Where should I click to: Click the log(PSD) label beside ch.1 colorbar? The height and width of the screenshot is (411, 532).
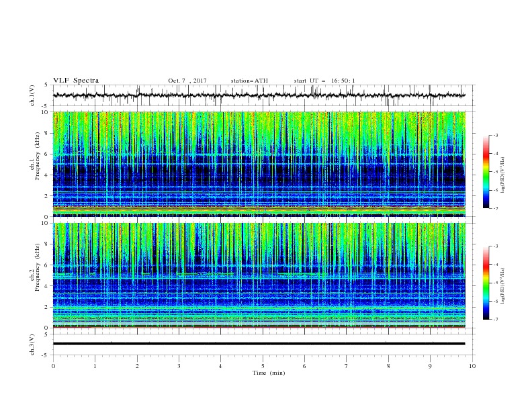[502, 175]
